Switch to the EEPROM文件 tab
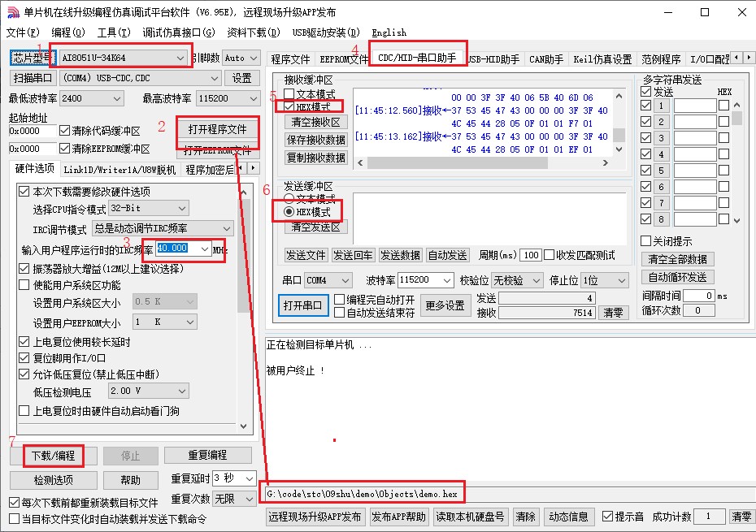This screenshot has height=532, width=756. [344, 59]
